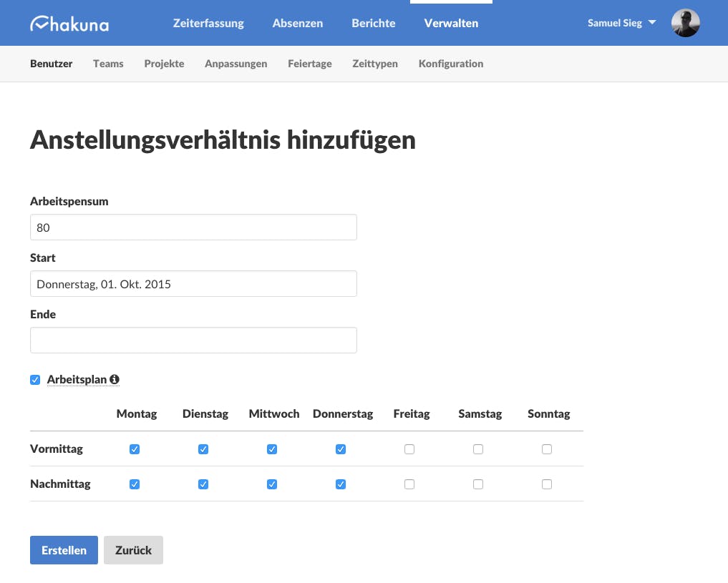This screenshot has height=583, width=728.
Task: Check Samstag Nachmittag
Action: pyautogui.click(x=478, y=485)
